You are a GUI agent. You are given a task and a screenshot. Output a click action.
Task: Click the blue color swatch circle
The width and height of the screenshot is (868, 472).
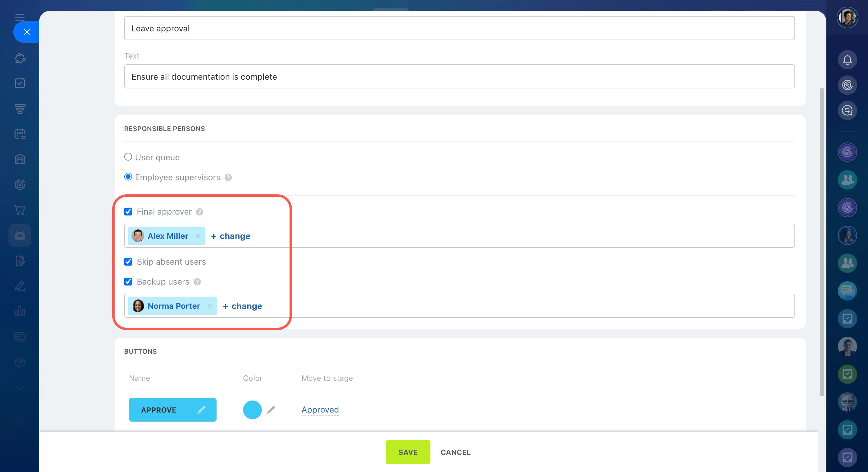(x=252, y=410)
